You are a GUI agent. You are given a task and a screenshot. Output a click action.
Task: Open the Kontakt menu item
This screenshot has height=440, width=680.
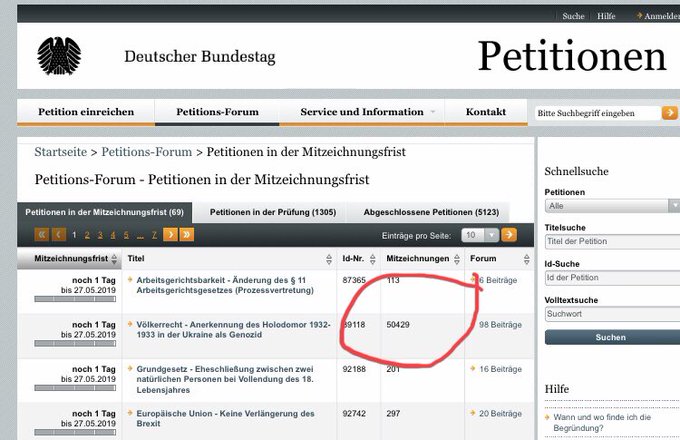(486, 112)
